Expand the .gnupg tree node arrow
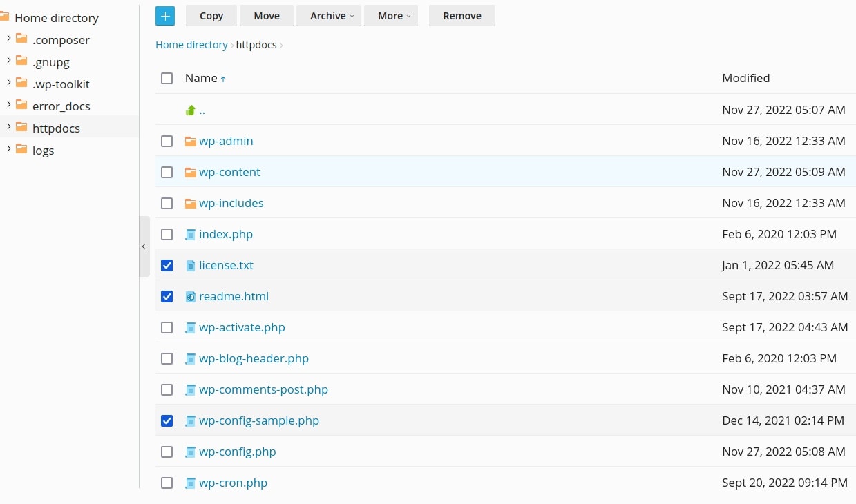This screenshot has height=504, width=856. 8,61
